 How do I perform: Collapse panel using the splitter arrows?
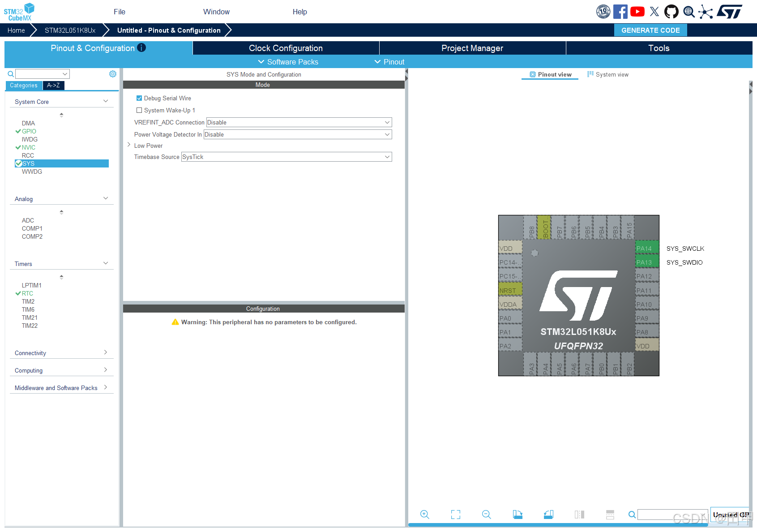(406, 75)
